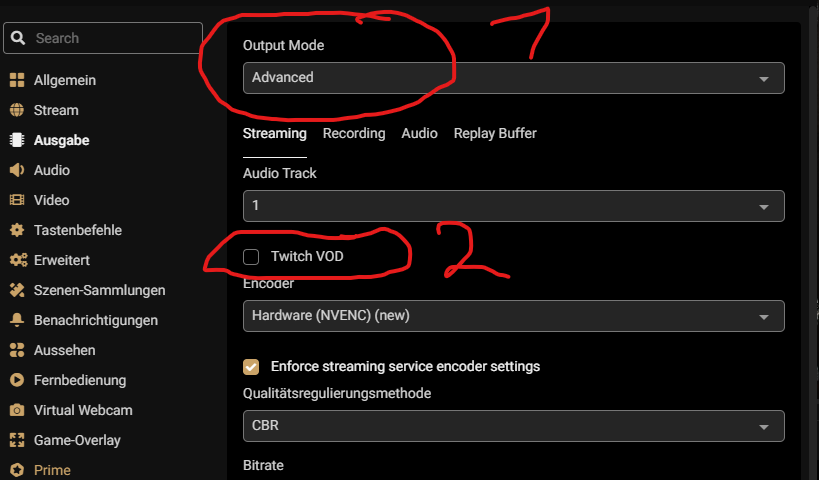Open the CBR rate control dropdown
This screenshot has height=480, width=819.
click(513, 426)
